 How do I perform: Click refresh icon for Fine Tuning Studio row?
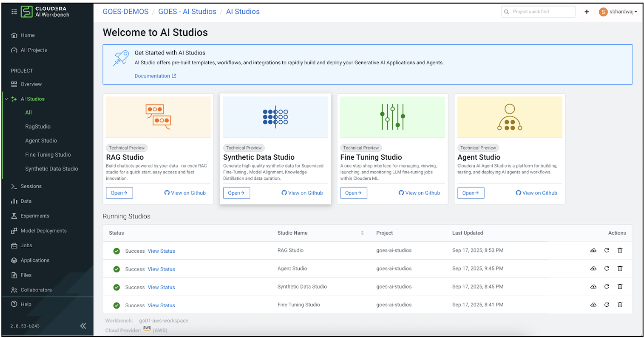[607, 305]
